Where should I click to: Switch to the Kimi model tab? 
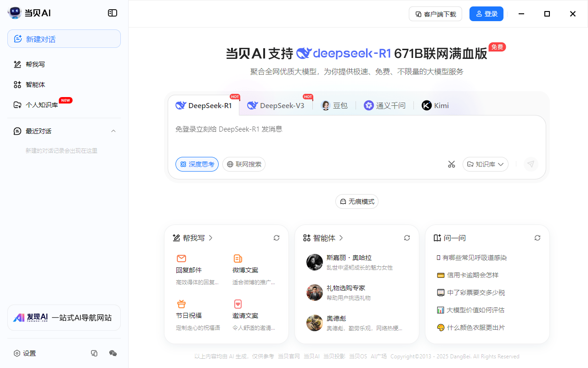[x=435, y=105]
